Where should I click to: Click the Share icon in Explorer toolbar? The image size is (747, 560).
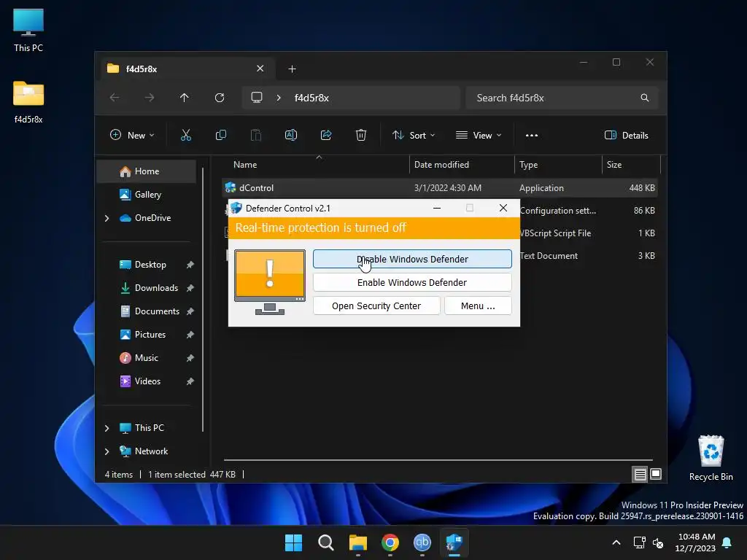coord(326,135)
